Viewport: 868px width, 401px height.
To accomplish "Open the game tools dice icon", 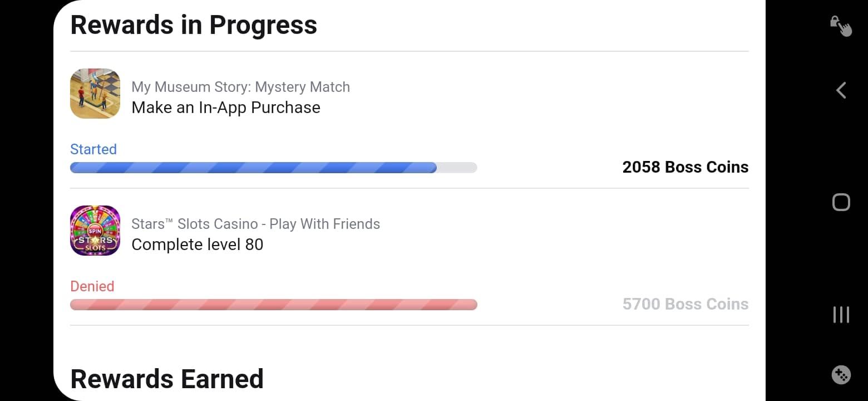I will tap(841, 374).
